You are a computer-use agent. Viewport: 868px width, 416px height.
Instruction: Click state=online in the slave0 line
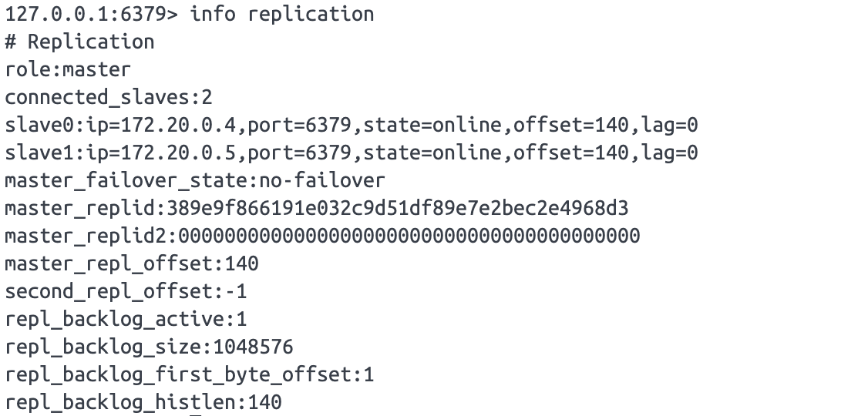pos(432,125)
